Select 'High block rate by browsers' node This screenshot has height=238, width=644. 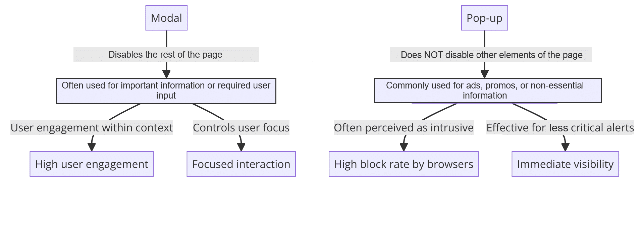point(404,164)
